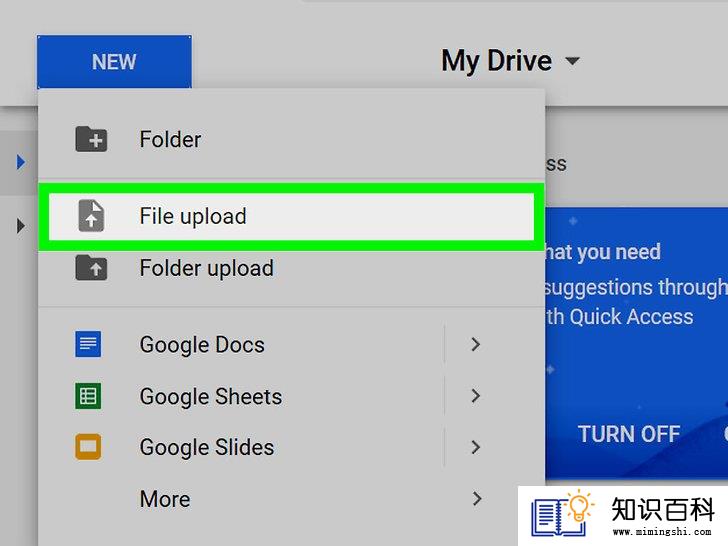The image size is (728, 546).
Task: Open the My Drive dropdown arrow
Action: tap(572, 61)
